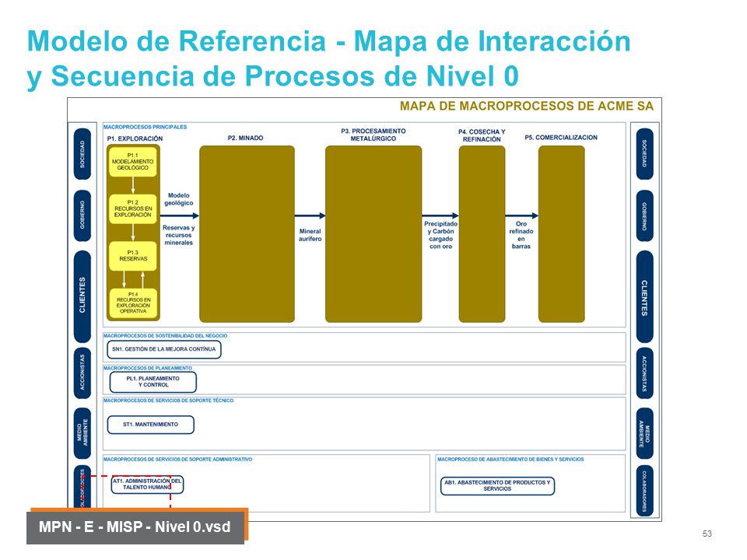Click AT1. Administración del Talento Humano box
This screenshot has height=560, width=747.
(x=147, y=485)
